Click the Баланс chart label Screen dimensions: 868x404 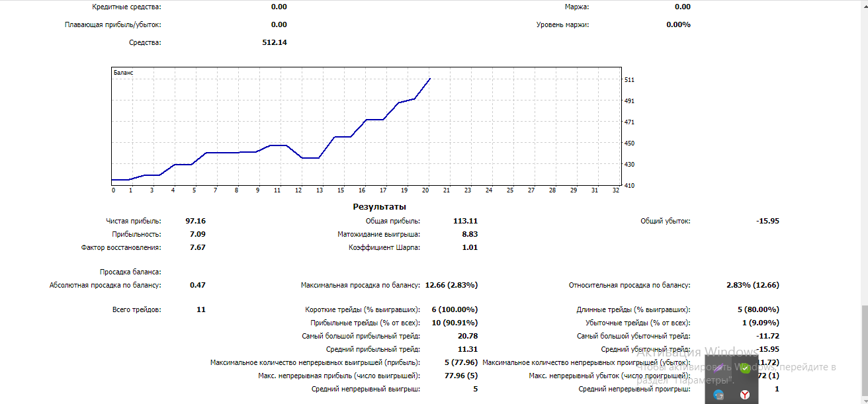(123, 73)
